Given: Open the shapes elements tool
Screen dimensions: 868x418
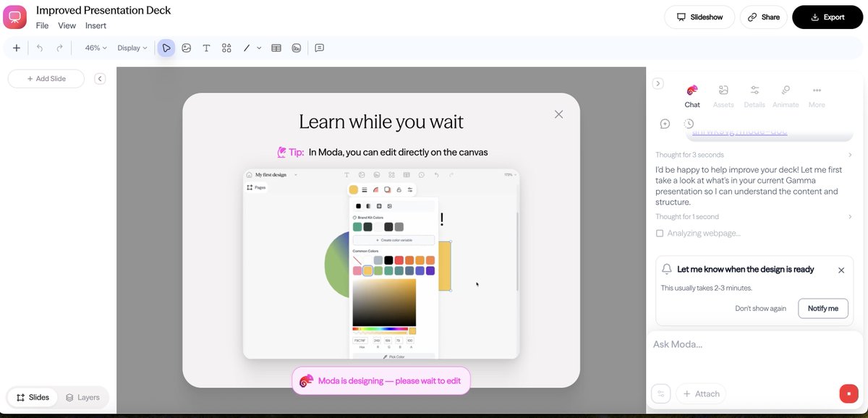Looking at the screenshot, I should pyautogui.click(x=226, y=48).
